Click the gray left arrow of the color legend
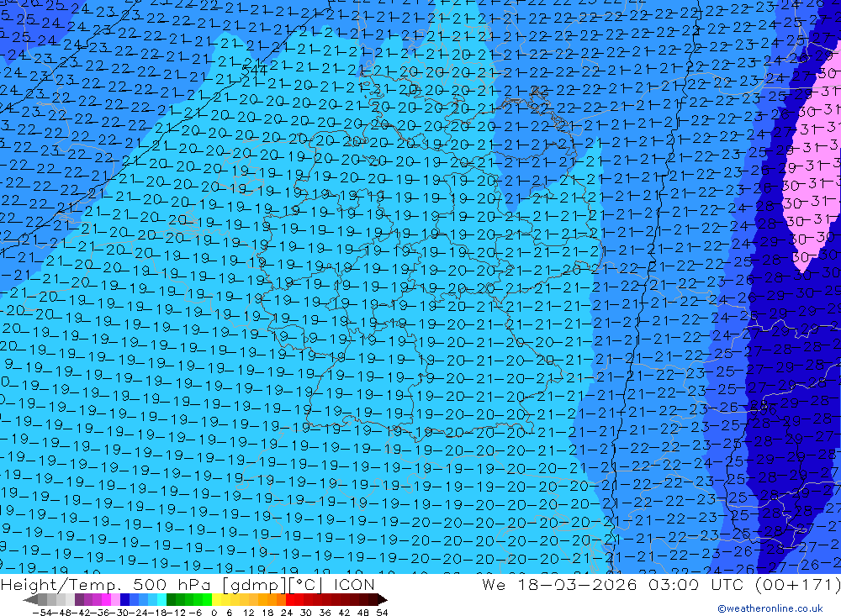The height and width of the screenshot is (616, 841). click(x=30, y=599)
